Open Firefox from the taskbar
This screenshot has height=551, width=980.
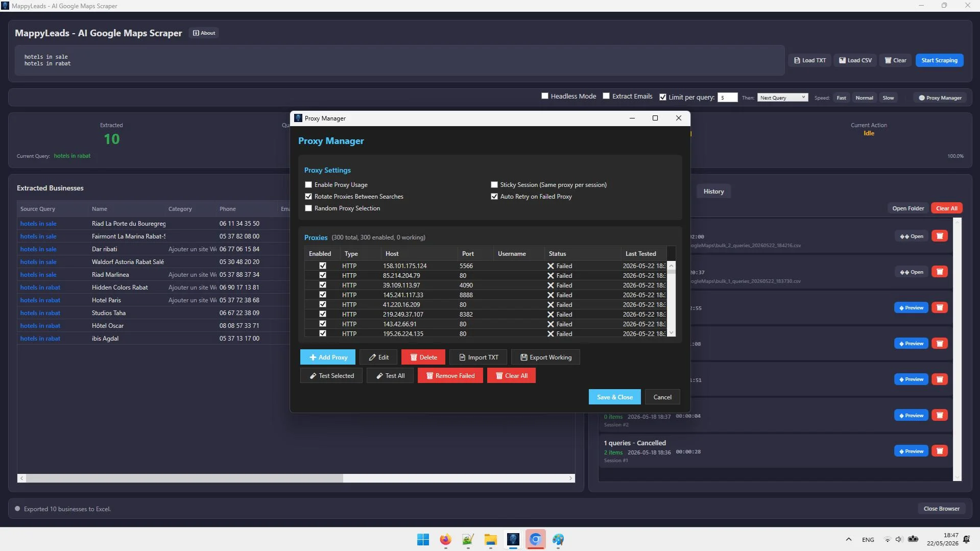tap(445, 539)
